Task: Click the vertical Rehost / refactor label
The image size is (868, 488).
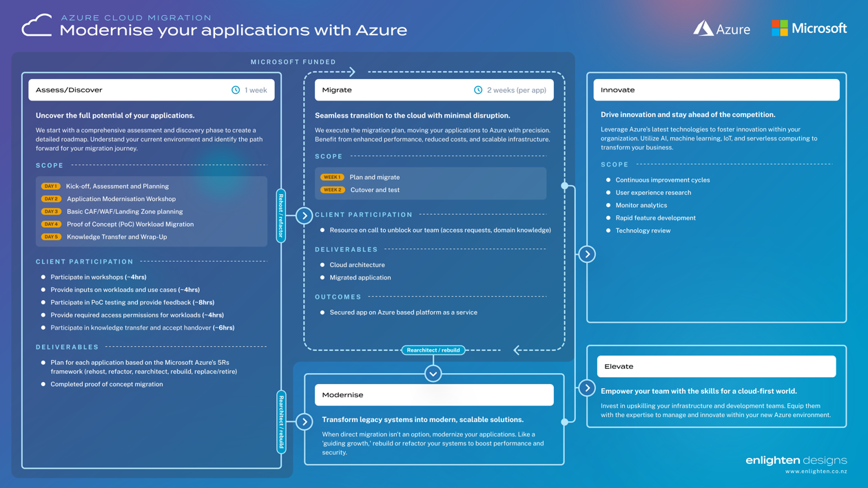Action: pos(281,215)
